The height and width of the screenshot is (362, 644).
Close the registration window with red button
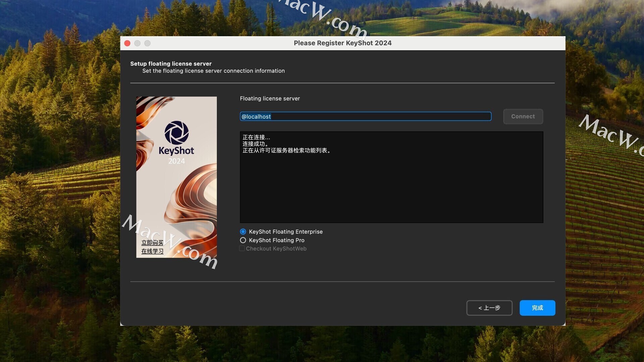click(127, 43)
